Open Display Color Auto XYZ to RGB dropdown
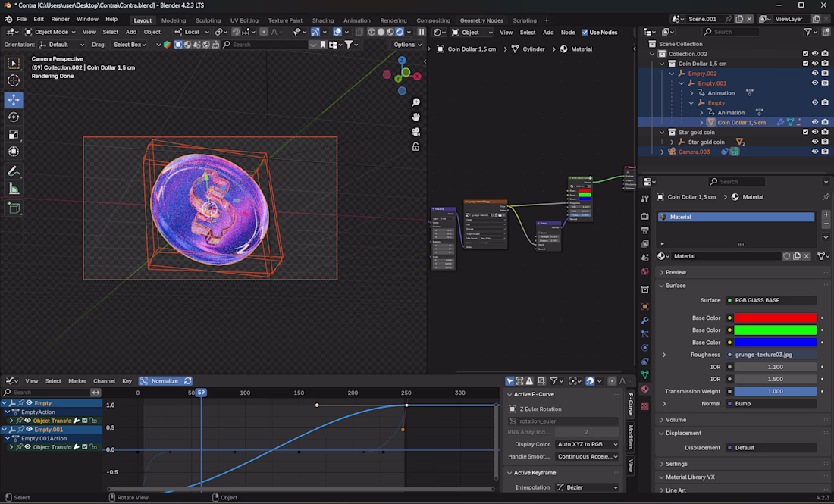This screenshot has height=504, width=834. click(587, 444)
